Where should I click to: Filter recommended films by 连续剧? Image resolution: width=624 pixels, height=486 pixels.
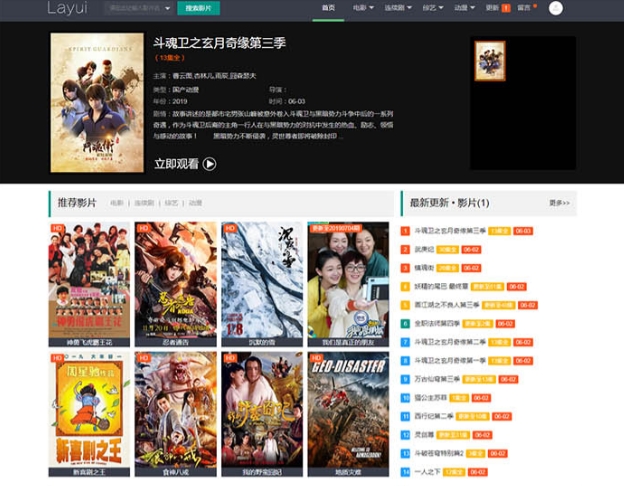pos(144,203)
